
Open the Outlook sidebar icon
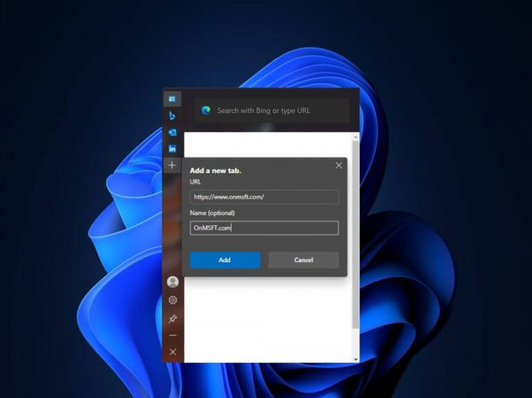pos(172,132)
